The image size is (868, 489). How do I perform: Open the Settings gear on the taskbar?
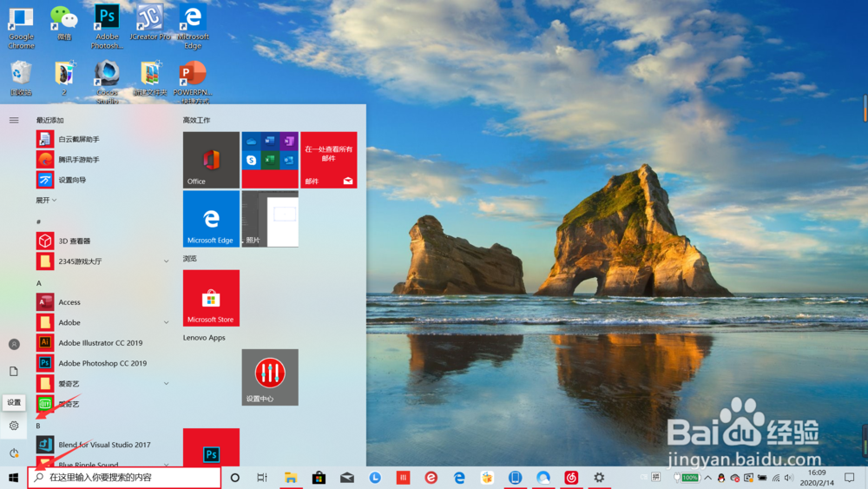599,478
